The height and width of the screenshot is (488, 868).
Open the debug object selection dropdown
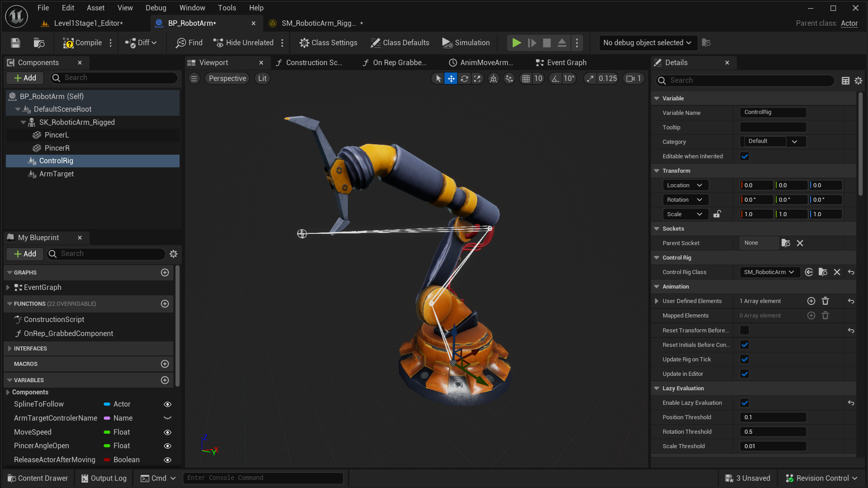click(x=647, y=43)
